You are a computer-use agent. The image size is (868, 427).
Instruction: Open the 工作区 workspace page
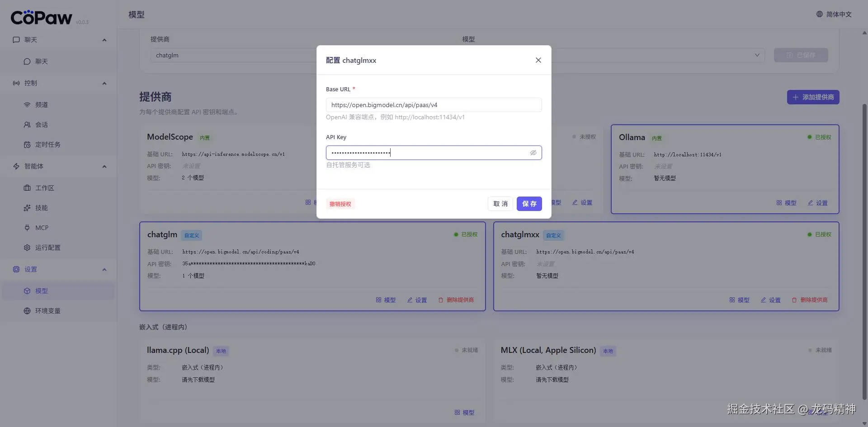pos(59,188)
